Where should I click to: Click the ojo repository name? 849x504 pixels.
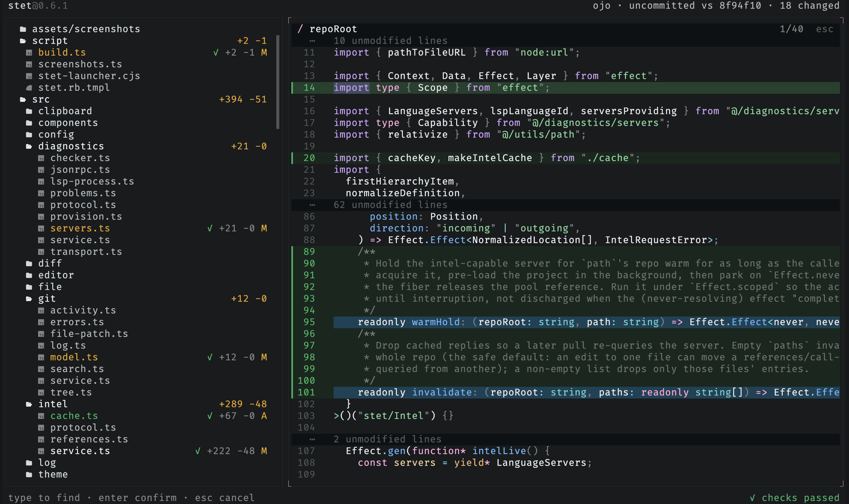(602, 6)
